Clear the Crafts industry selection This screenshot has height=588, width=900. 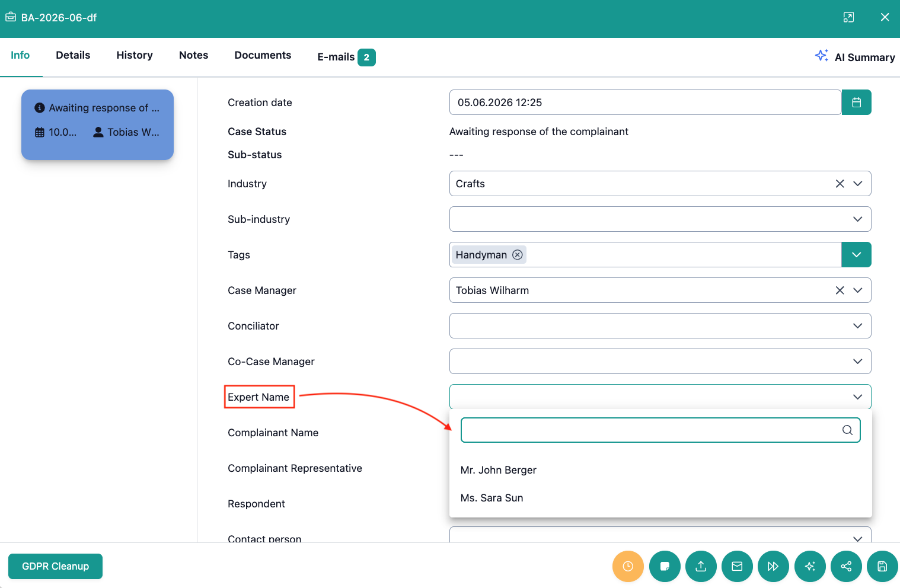click(840, 184)
